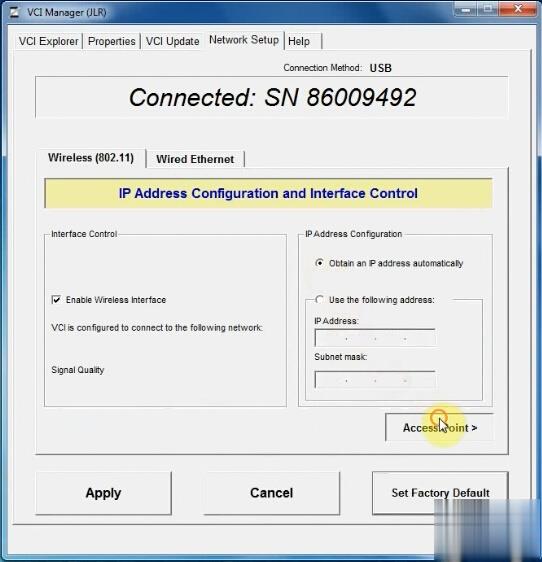Click the IP Address input field
This screenshot has width=542, height=562.
pos(375,338)
